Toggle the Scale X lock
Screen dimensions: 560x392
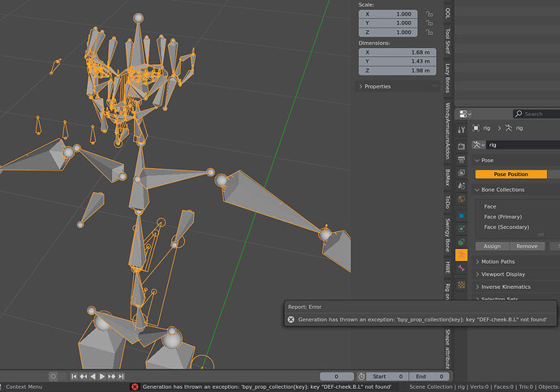tap(429, 14)
